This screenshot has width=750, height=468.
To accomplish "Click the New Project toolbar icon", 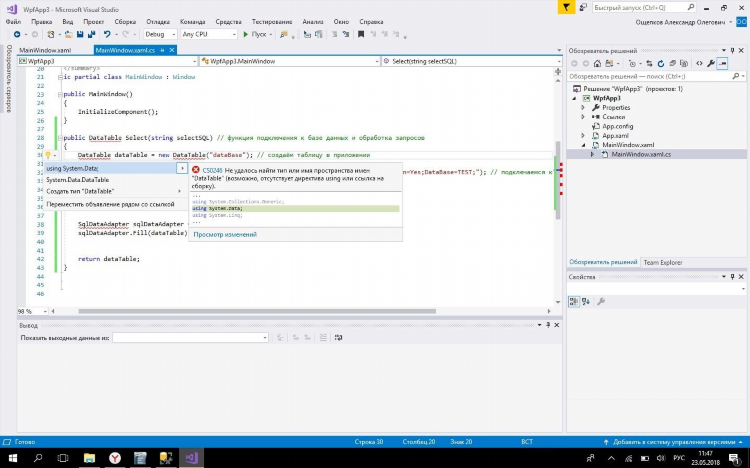I will [x=51, y=34].
